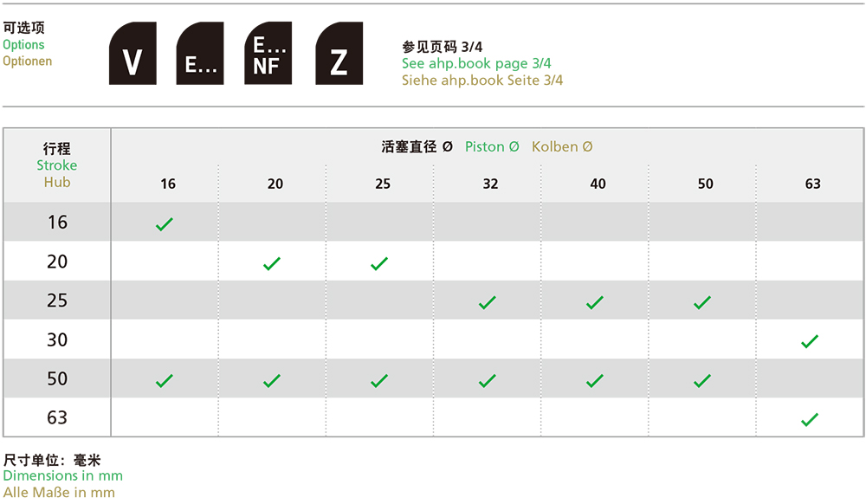Click checkmark for stroke 16, piston 16
866x504 pixels.
tap(165, 224)
